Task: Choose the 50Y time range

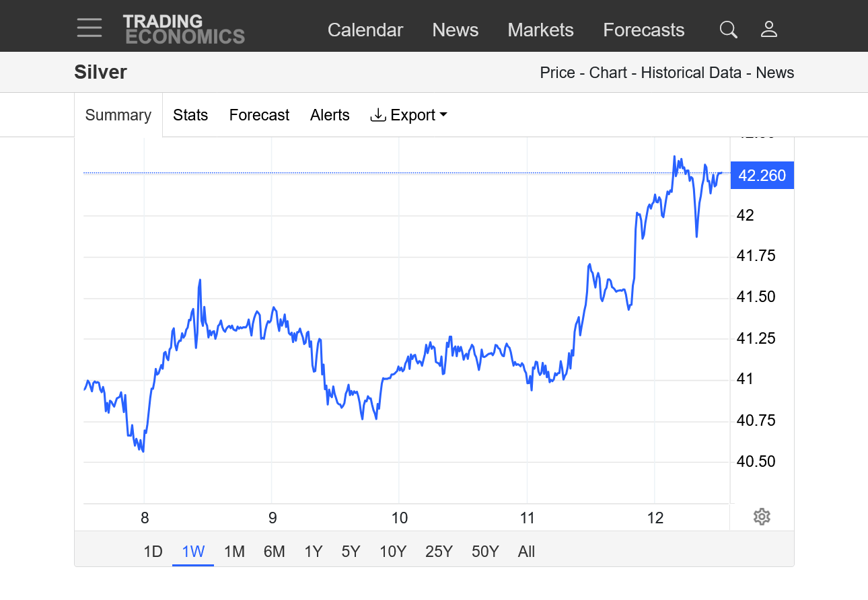Action: tap(484, 552)
